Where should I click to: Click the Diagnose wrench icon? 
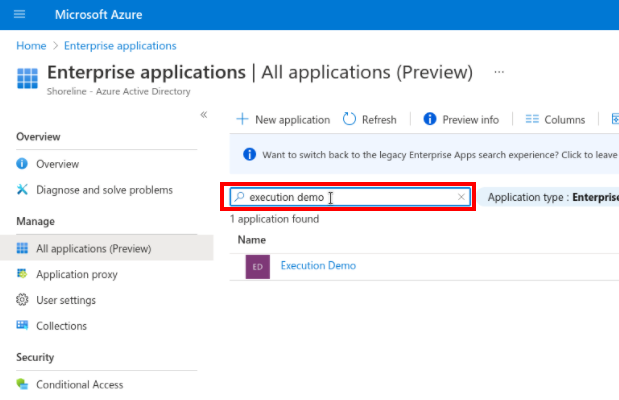click(22, 190)
